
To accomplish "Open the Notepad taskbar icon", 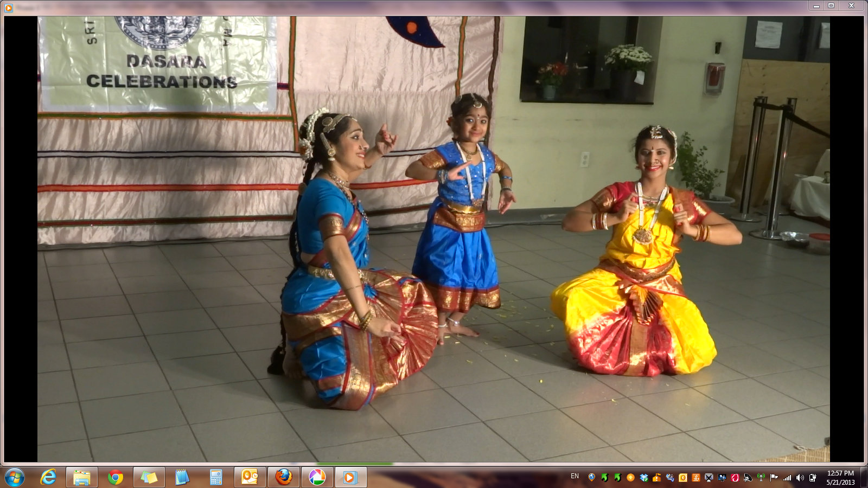I will point(182,477).
